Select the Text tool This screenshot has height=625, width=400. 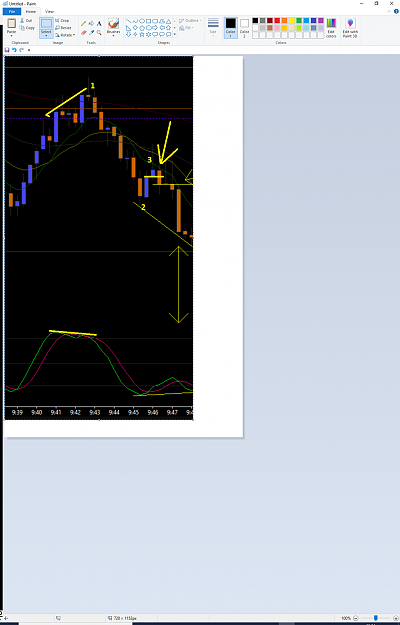(99, 23)
